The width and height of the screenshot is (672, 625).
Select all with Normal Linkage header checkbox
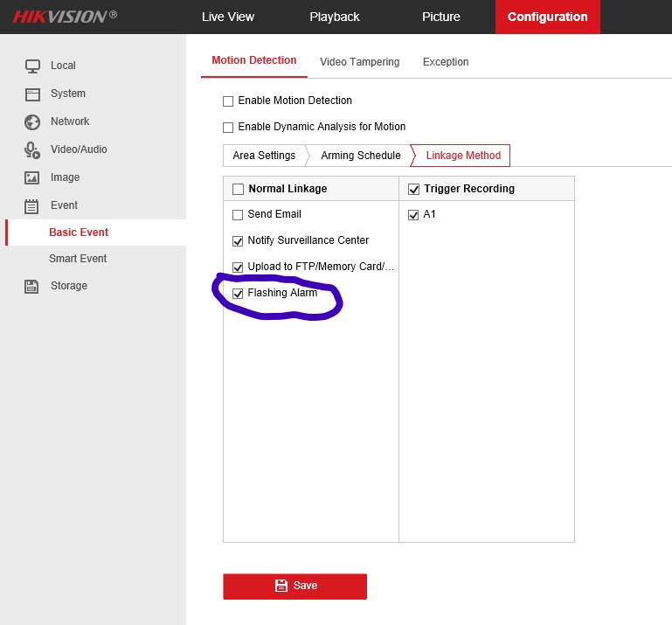[238, 189]
